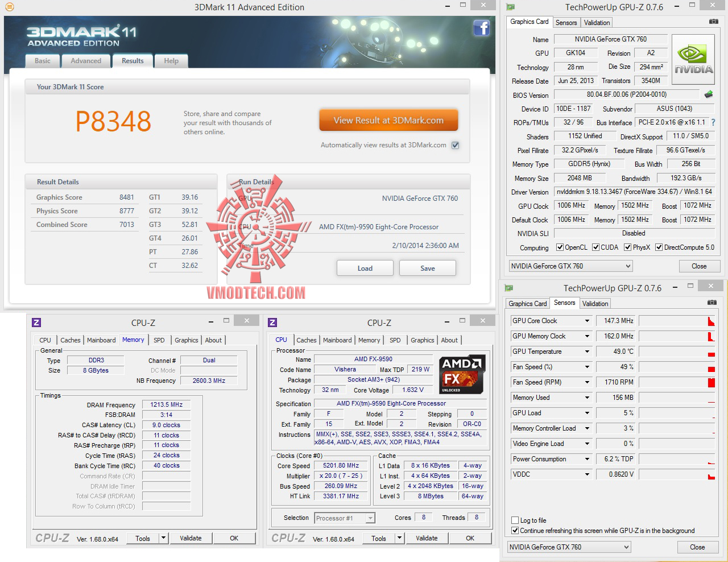The image size is (728, 562).
Task: Click the Tools dropdown arrow in CPU-Z CPU window
Action: click(x=399, y=538)
